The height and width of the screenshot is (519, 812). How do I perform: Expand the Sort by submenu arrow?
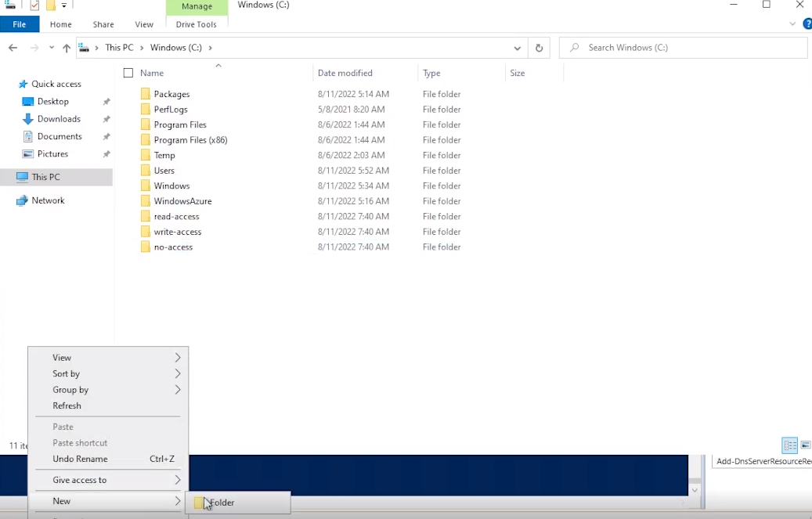178,373
